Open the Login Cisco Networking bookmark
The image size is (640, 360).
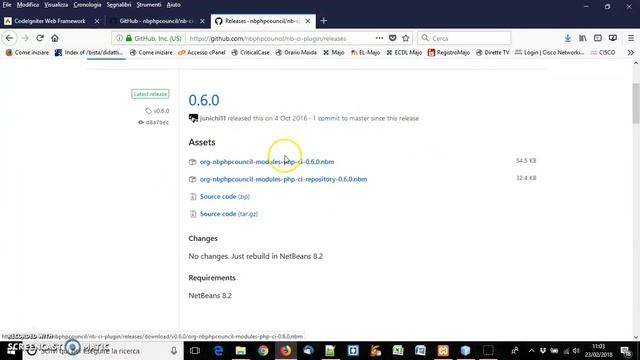[549, 52]
